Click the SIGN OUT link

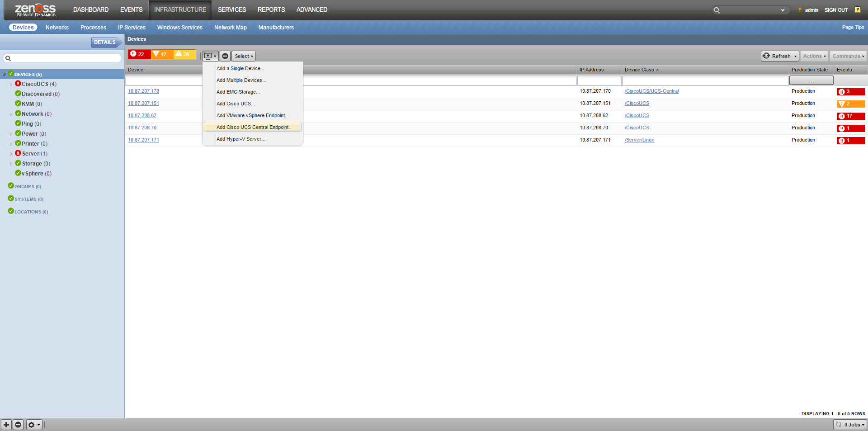click(x=836, y=10)
